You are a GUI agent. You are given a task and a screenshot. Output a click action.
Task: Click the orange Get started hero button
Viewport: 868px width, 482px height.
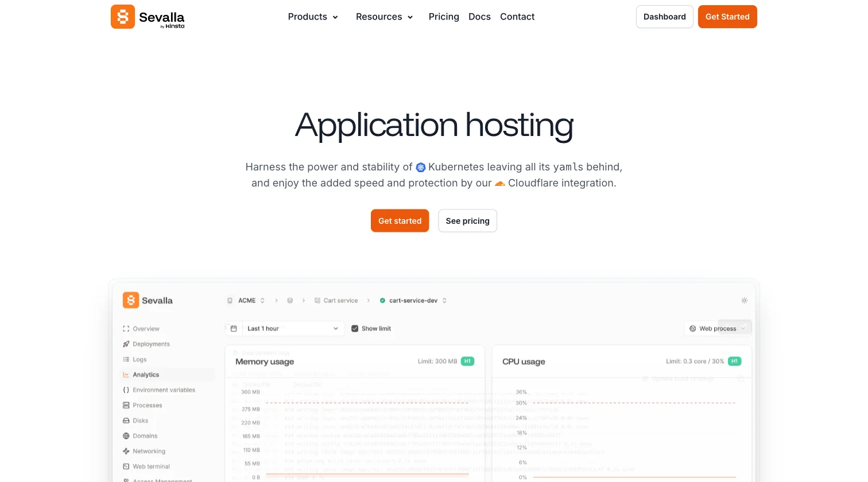click(x=400, y=221)
